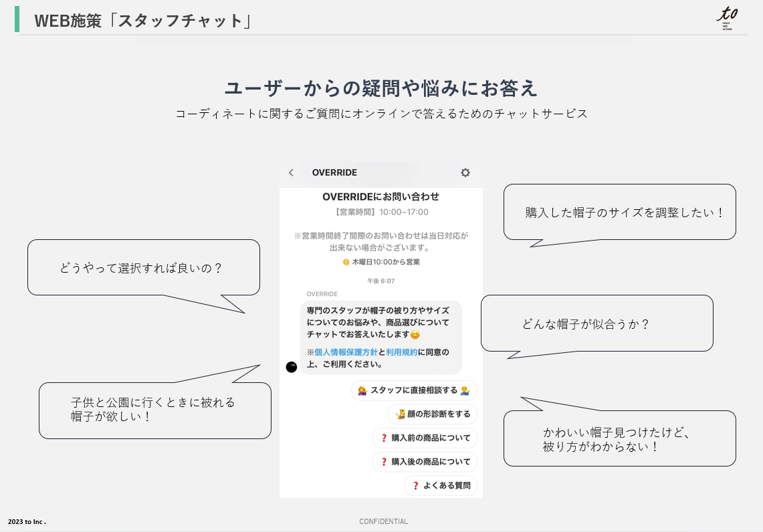Click the どんな帽子が似合うか？ bubble
The height and width of the screenshot is (532, 763).
coord(596,323)
